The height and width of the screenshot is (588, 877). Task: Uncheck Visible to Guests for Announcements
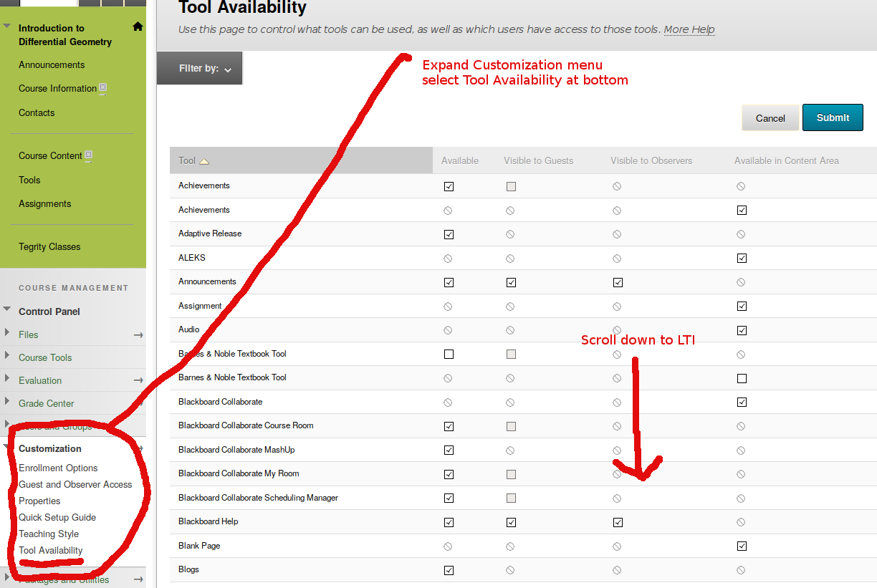tap(511, 282)
